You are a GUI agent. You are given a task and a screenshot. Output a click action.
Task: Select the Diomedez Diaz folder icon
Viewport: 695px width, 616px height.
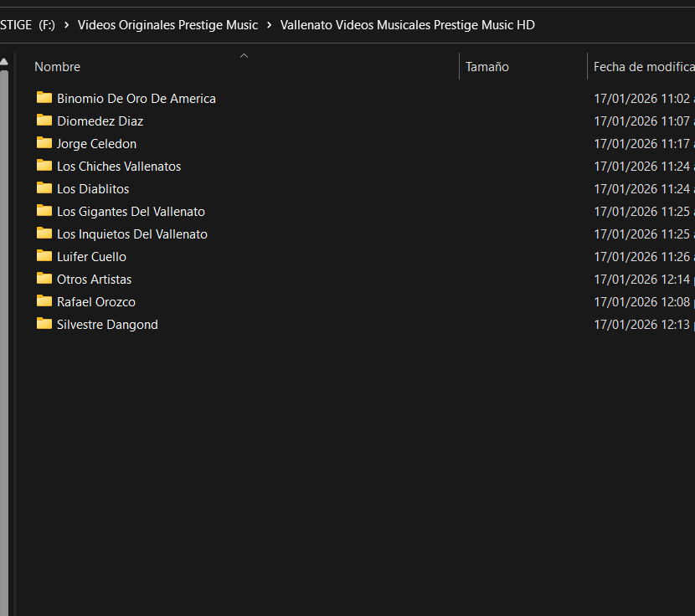[44, 120]
